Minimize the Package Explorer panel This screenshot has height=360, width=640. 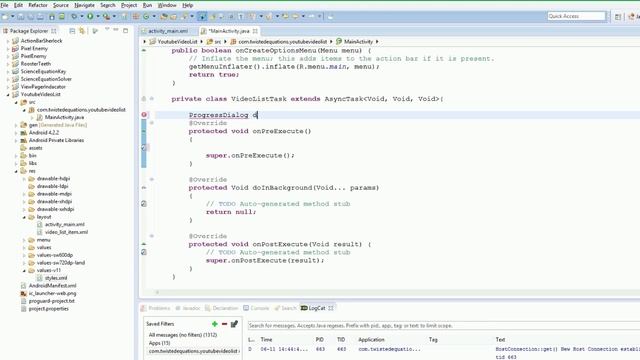(x=116, y=30)
